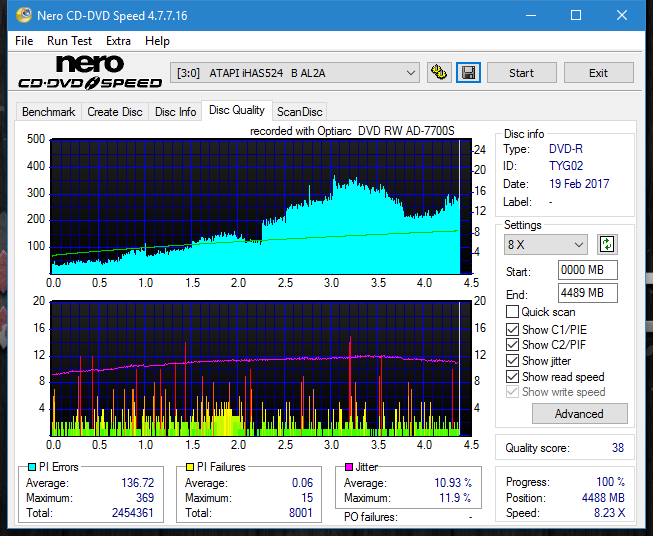Image resolution: width=653 pixels, height=536 pixels.
Task: Click the PO failures label
Action: tap(371, 517)
